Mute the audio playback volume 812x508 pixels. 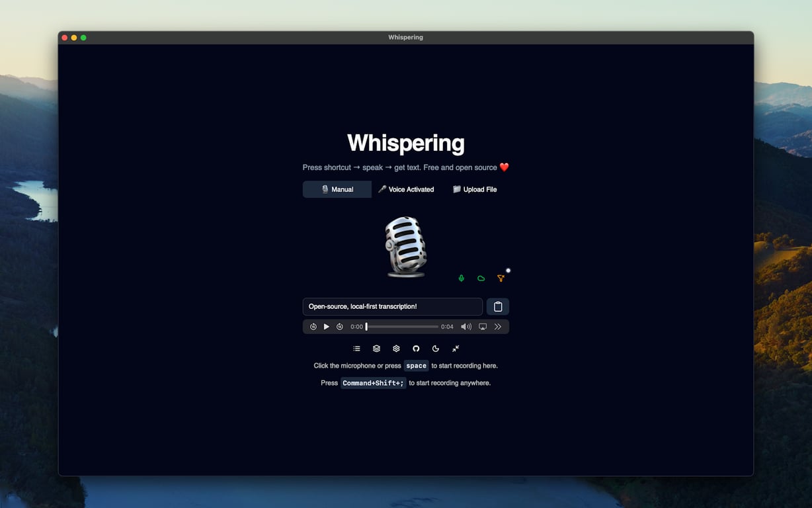tap(466, 326)
